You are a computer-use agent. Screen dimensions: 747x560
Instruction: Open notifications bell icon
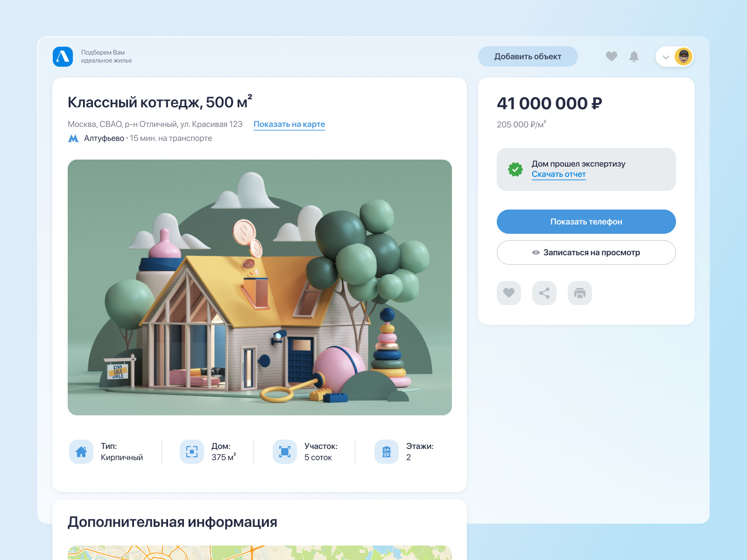(x=634, y=56)
